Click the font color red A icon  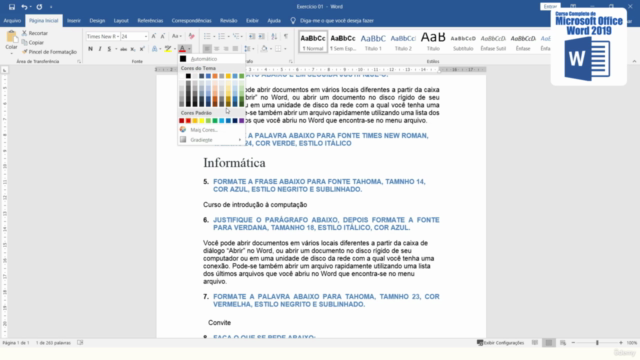click(x=182, y=49)
